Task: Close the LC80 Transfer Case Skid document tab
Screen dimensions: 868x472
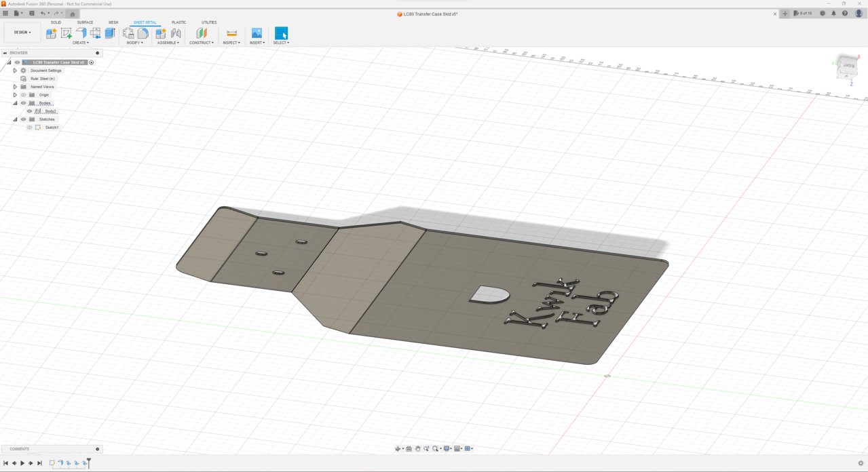Action: pyautogui.click(x=775, y=14)
